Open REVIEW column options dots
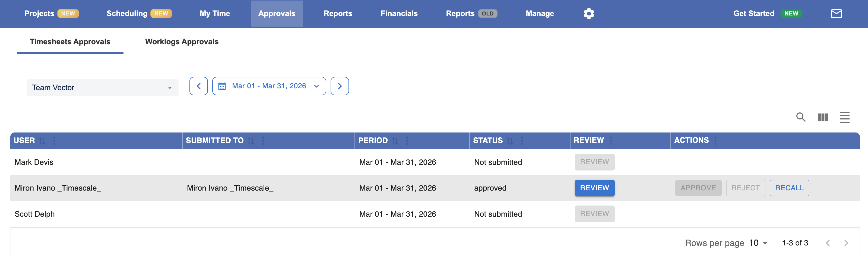Viewport: 868px width, 259px height. click(x=611, y=141)
